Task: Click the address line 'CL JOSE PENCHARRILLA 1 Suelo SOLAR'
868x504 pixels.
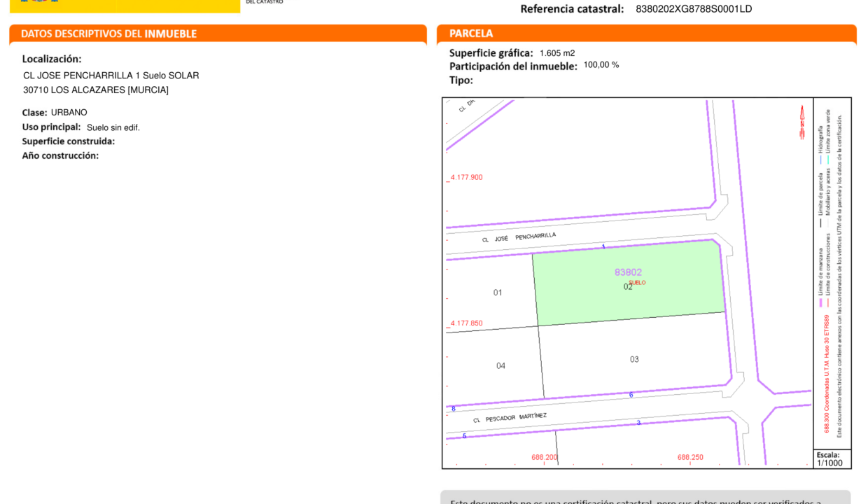Action: (111, 76)
